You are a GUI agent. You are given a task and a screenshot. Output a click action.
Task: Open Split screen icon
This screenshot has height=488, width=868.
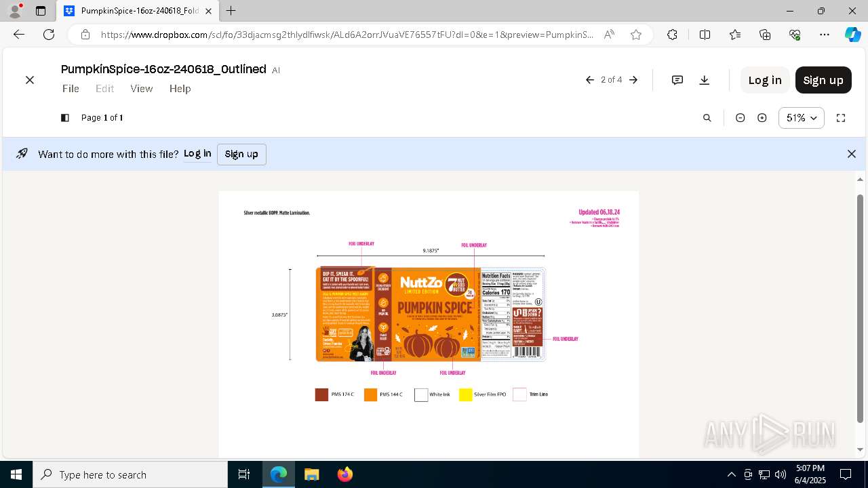coord(705,35)
